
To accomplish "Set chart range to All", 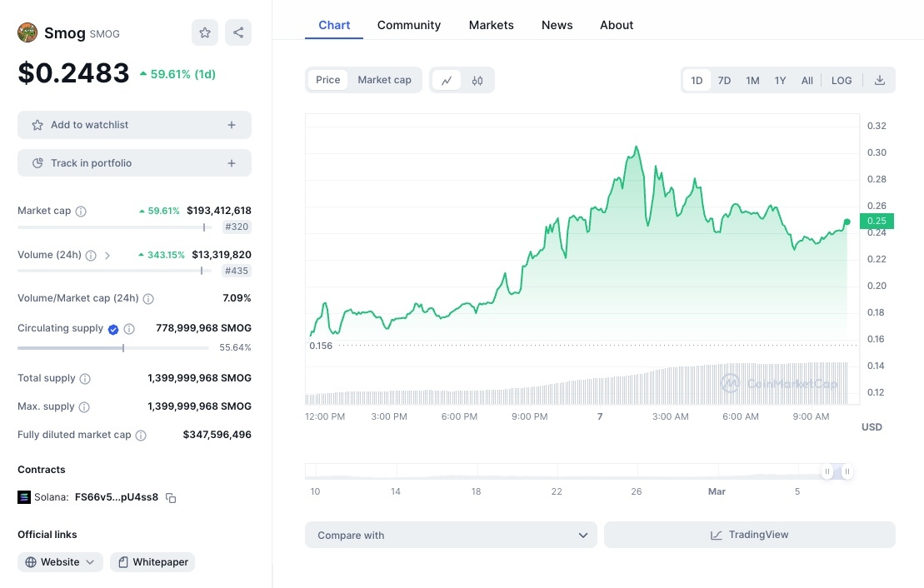I will tap(807, 80).
